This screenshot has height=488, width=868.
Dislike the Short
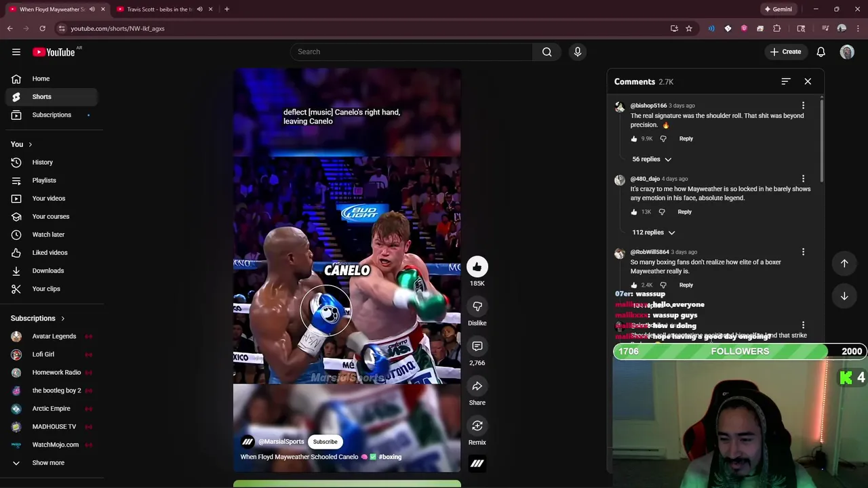tap(477, 306)
